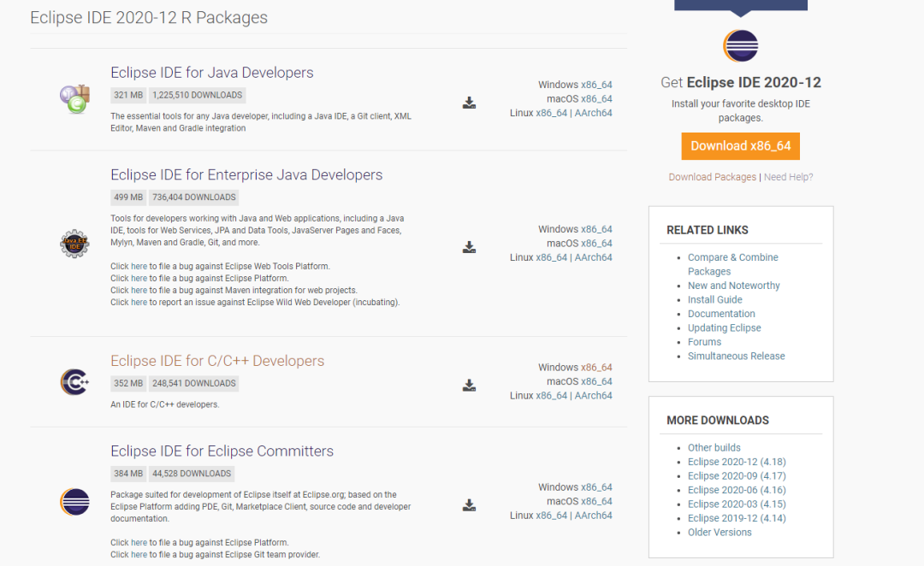Open Eclipse IDE for Java Developers title
This screenshot has height=566, width=924.
tap(212, 73)
